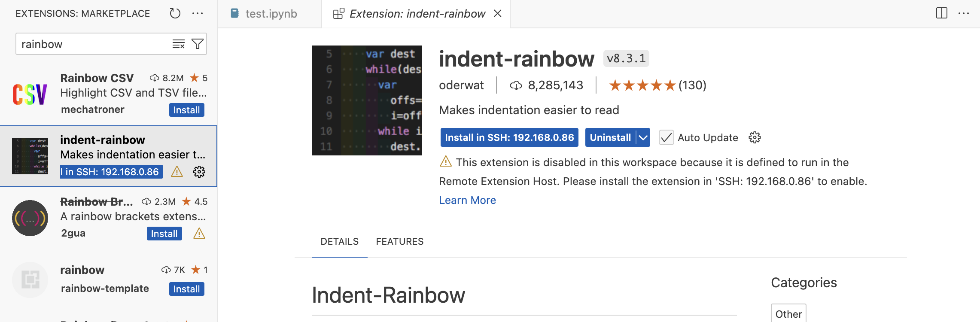The height and width of the screenshot is (322, 980).
Task: Close the Extension: indent-rainbow tab
Action: click(498, 13)
